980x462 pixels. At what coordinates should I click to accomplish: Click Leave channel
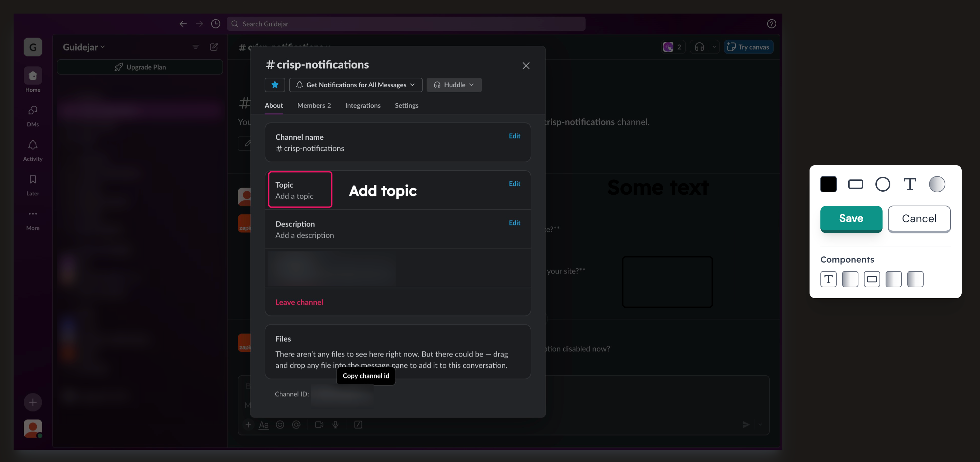point(299,302)
